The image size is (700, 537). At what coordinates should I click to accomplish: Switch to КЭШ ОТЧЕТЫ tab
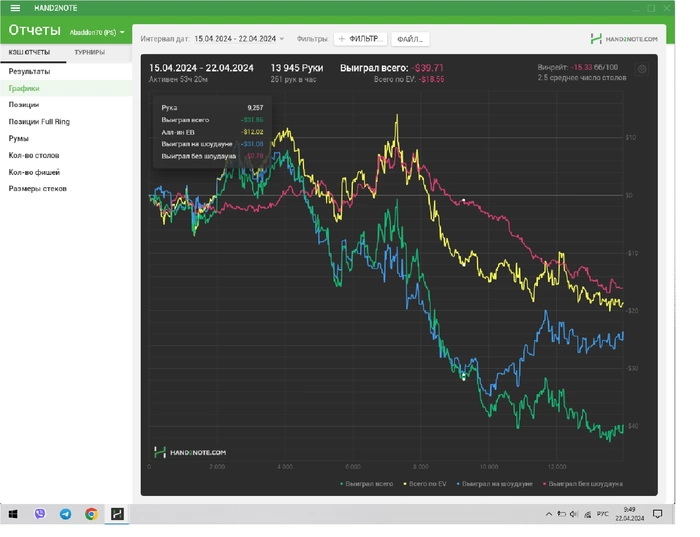29,52
